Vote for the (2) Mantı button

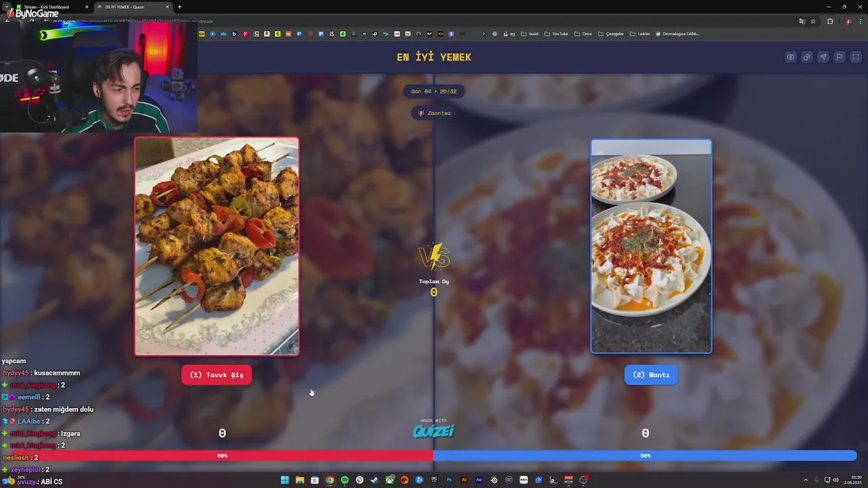coord(651,375)
